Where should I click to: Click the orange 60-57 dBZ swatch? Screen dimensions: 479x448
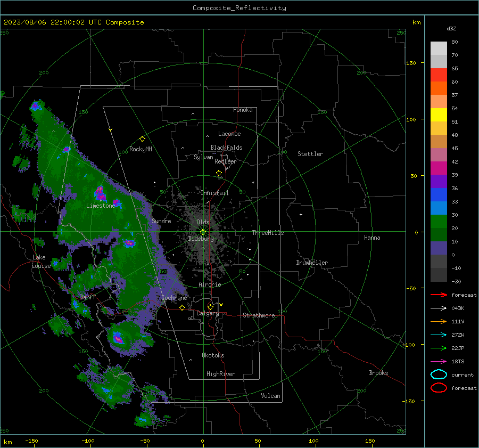coord(439,88)
